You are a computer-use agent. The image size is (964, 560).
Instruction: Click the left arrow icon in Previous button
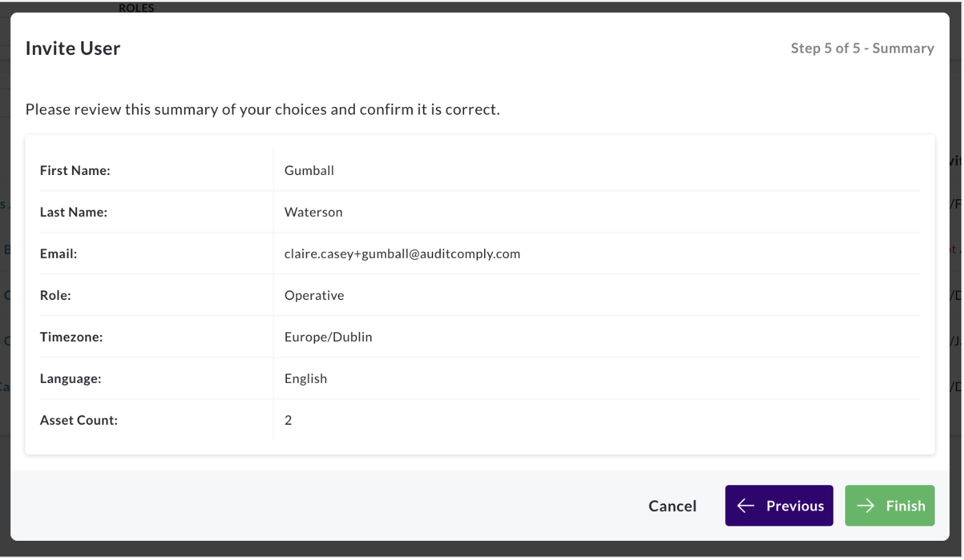click(746, 506)
